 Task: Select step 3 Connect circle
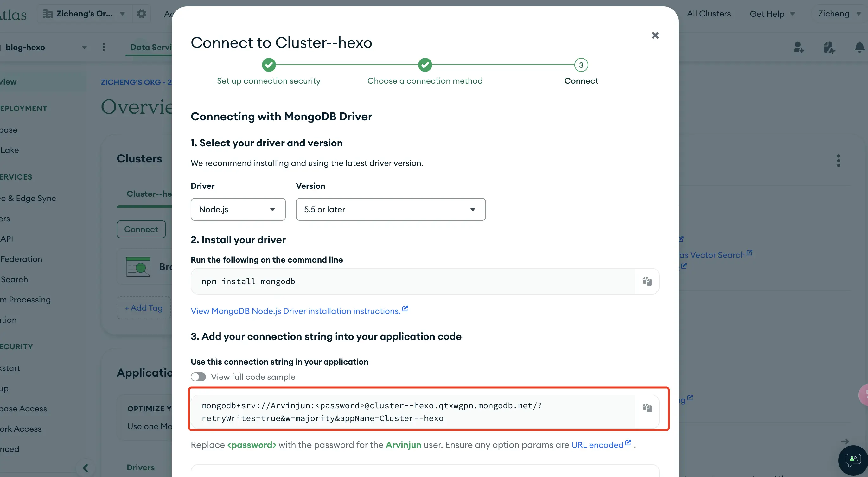(581, 65)
